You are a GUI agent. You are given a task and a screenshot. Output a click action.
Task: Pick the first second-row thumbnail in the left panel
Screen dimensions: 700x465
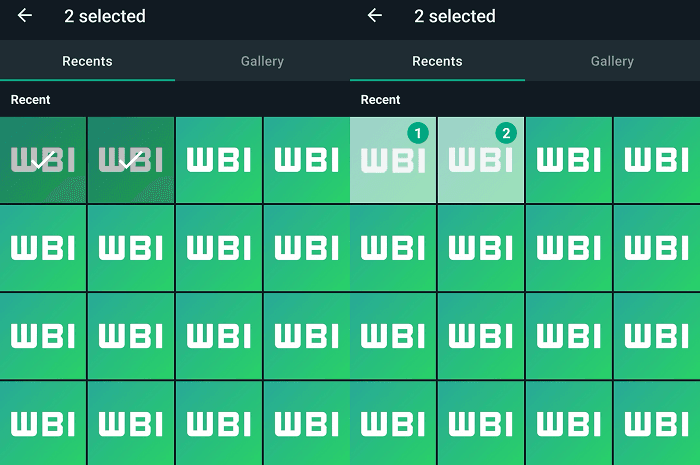(42, 248)
